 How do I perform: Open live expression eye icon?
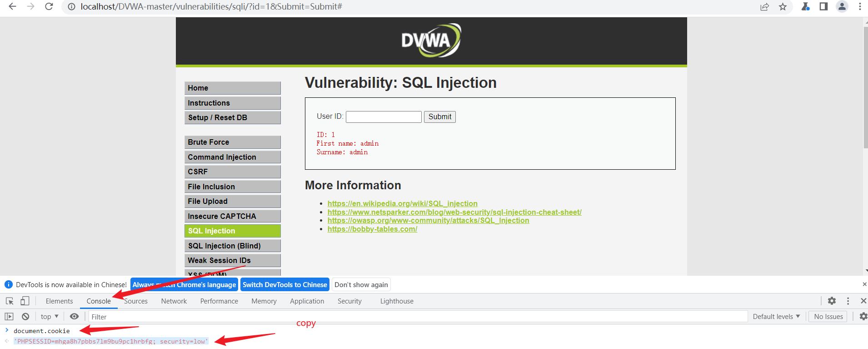pyautogui.click(x=75, y=317)
